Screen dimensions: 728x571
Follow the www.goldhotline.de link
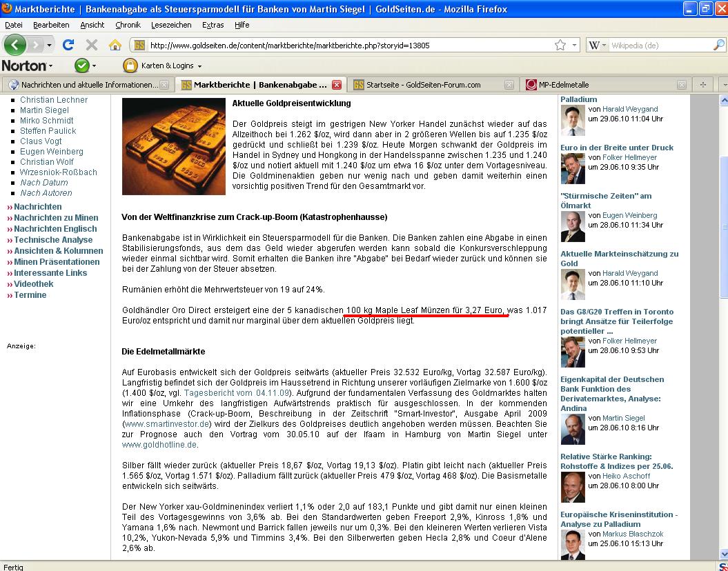point(159,444)
